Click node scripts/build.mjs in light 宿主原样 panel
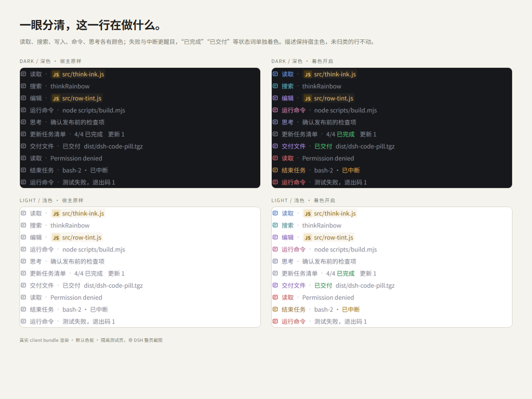Screen dimensions: 532x399 pos(94,250)
